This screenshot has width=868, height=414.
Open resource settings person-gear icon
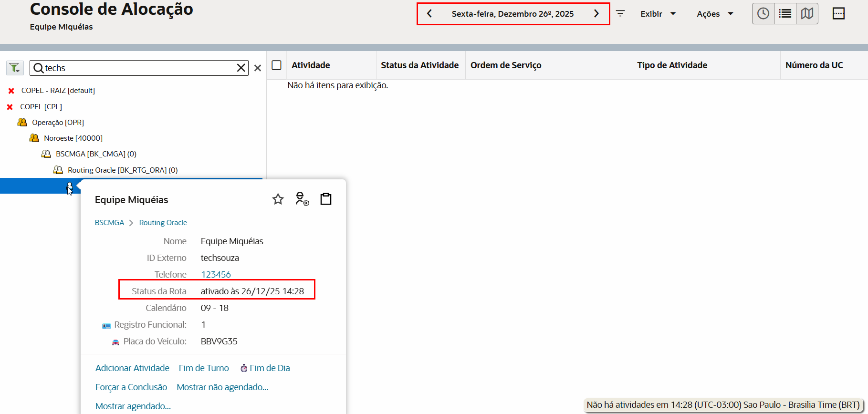(x=302, y=199)
